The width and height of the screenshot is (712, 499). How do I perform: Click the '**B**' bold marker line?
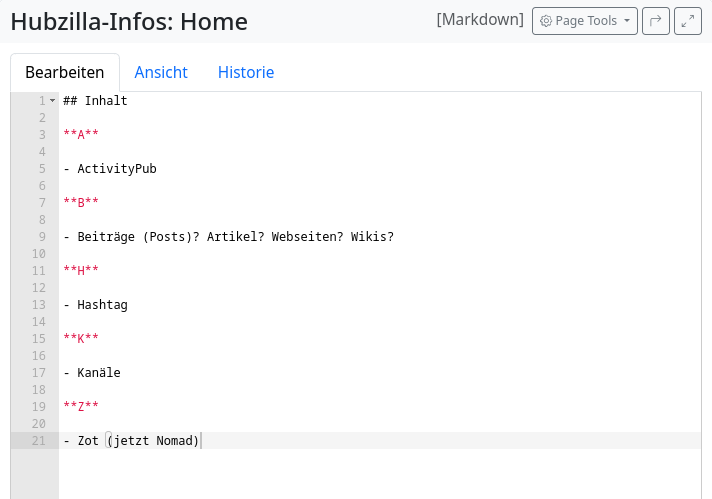[81, 203]
